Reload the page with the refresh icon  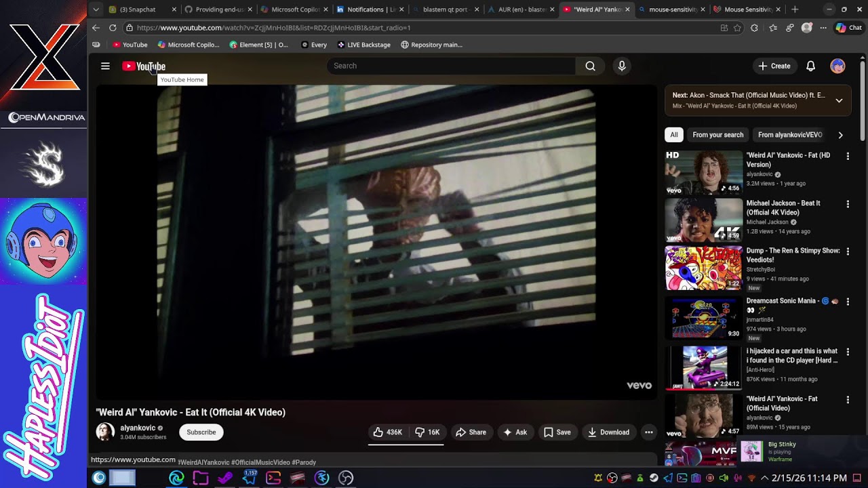[113, 28]
